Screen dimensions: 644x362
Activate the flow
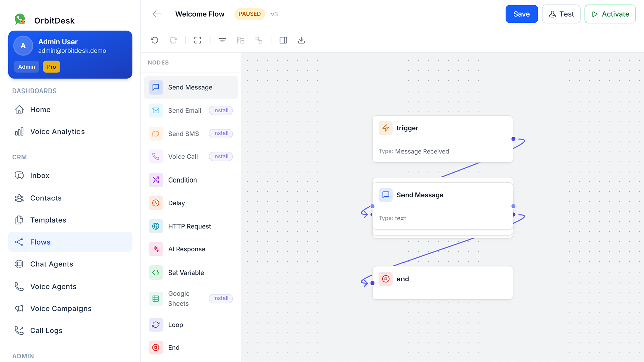tap(610, 14)
